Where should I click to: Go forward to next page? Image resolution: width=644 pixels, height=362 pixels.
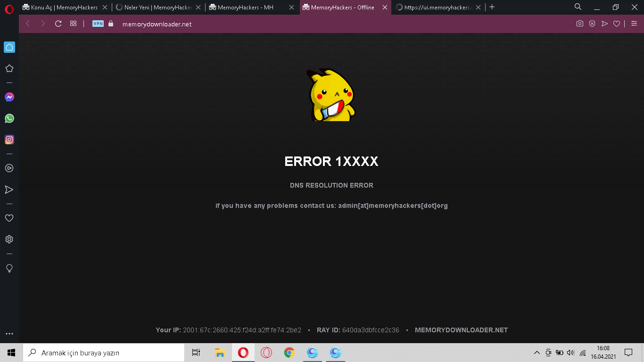[x=43, y=24]
